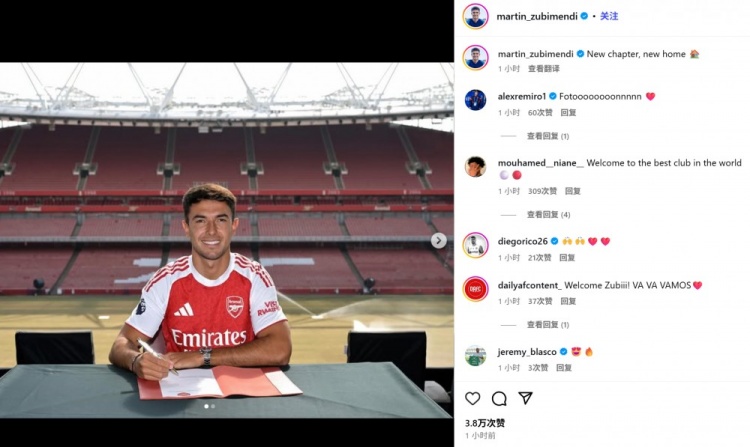Open alexremiro1's profile picture
The width and height of the screenshot is (750, 447).
point(475,99)
